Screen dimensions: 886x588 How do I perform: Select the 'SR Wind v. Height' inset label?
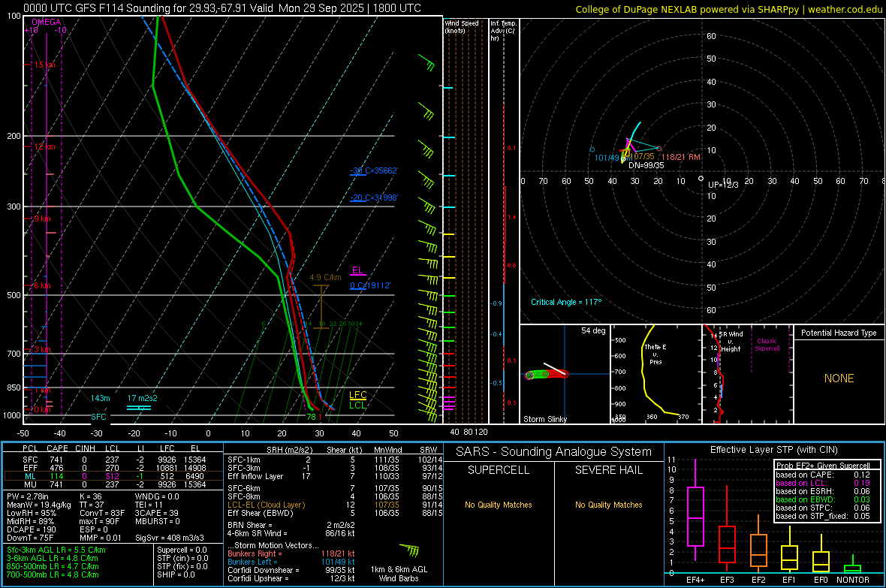tap(731, 342)
